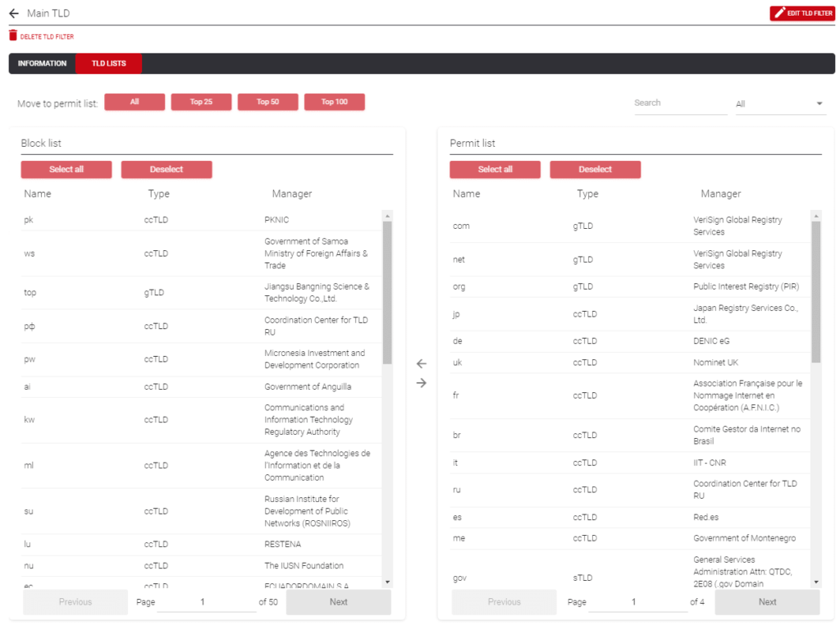Click Deselect in the Permit list
The image size is (840, 644).
[x=595, y=169]
